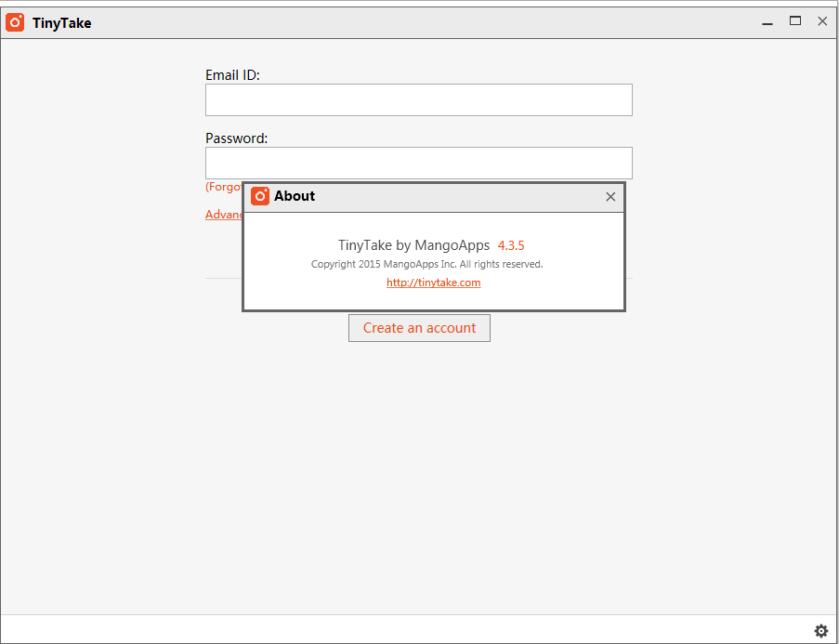Click the Copyright 2015 MangoApps Inc. line
839x644 pixels.
tap(427, 264)
